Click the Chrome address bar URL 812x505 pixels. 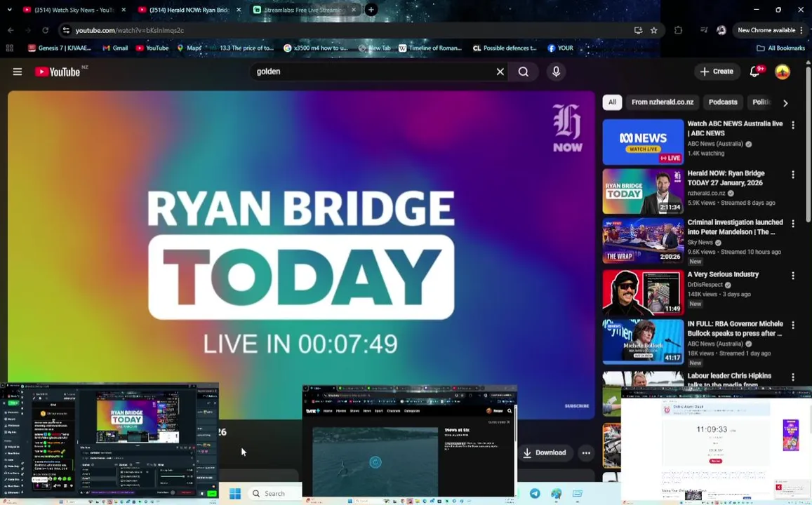(x=129, y=31)
